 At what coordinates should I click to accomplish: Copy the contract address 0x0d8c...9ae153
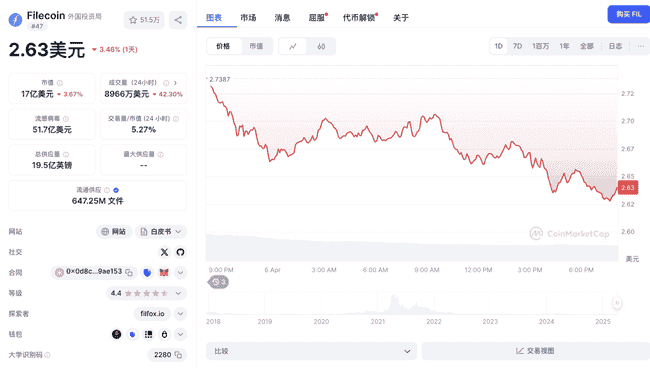pyautogui.click(x=129, y=272)
